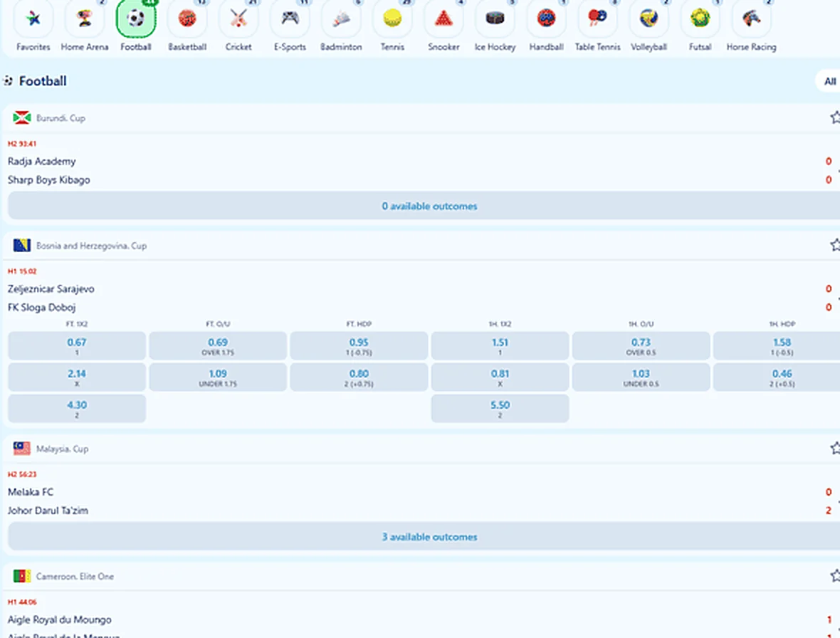Open Zeljeznicar Sarajevo match details
The height and width of the screenshot is (638, 840).
click(x=51, y=288)
